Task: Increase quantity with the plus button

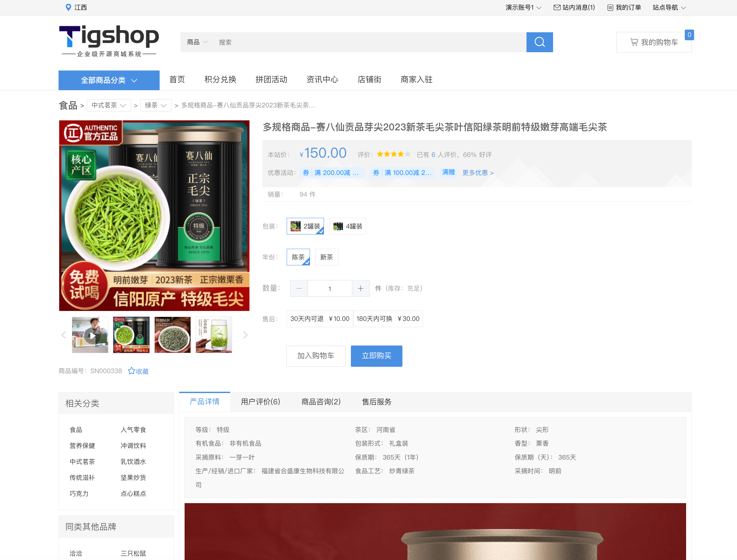Action: click(x=360, y=288)
